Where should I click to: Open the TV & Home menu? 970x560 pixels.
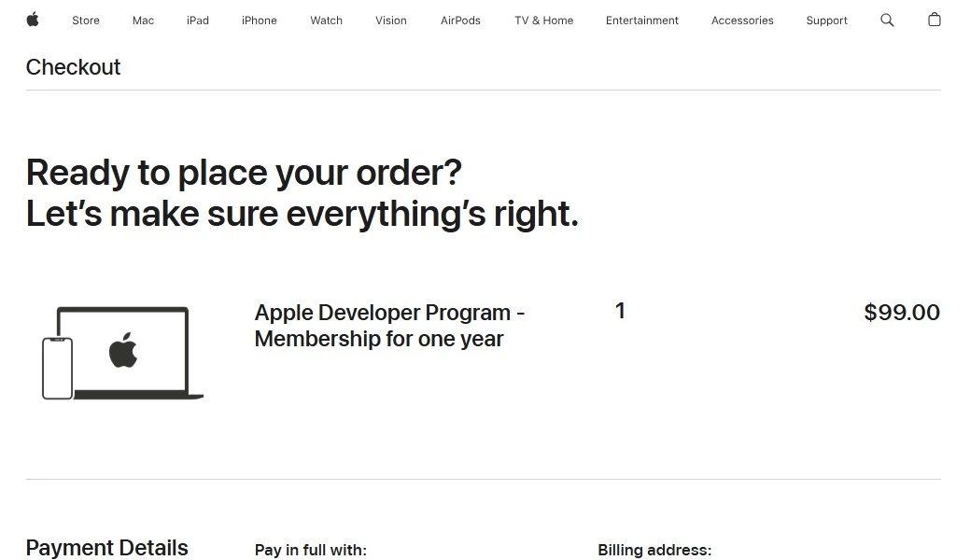(543, 21)
